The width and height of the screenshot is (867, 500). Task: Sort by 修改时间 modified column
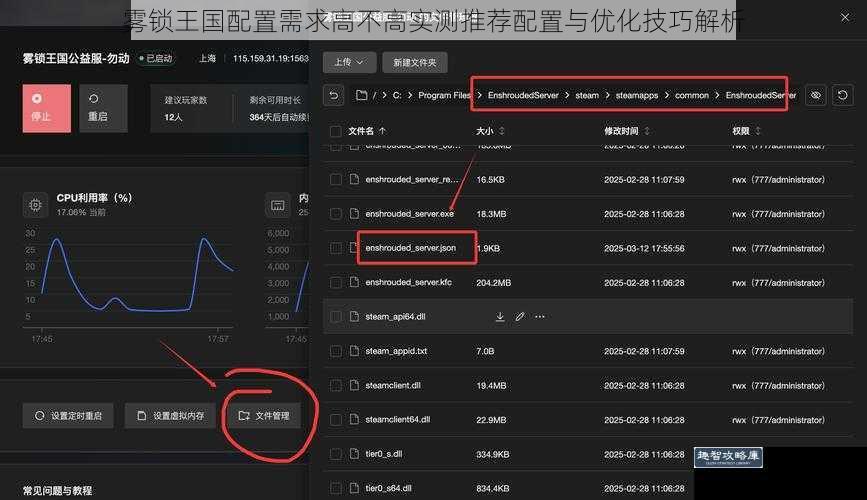(627, 131)
